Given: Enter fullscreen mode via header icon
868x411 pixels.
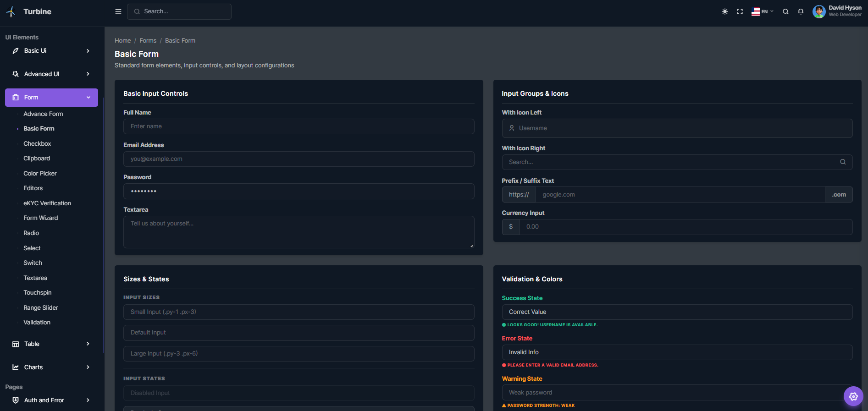Looking at the screenshot, I should (740, 12).
